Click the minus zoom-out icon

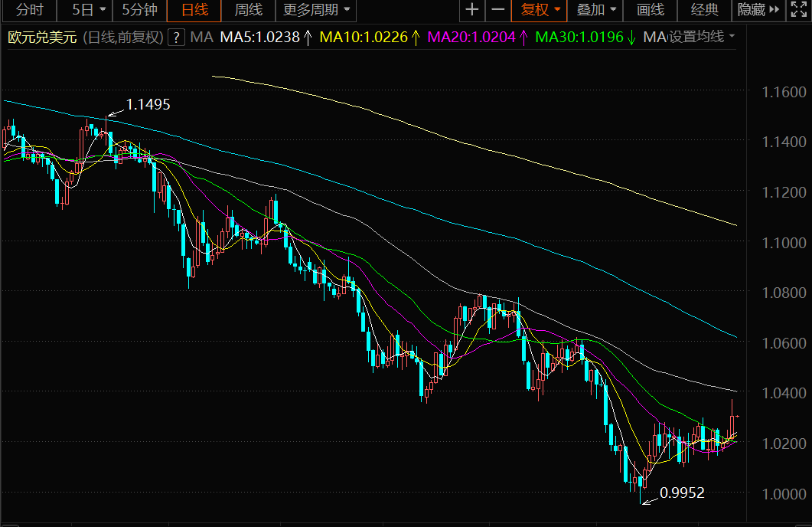(497, 10)
